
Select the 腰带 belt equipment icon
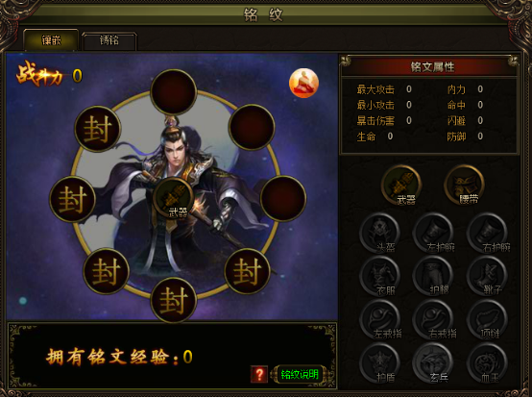pos(464,186)
